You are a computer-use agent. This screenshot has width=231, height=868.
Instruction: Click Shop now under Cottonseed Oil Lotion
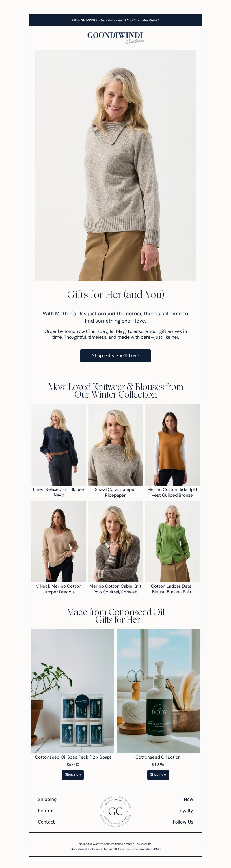click(158, 774)
